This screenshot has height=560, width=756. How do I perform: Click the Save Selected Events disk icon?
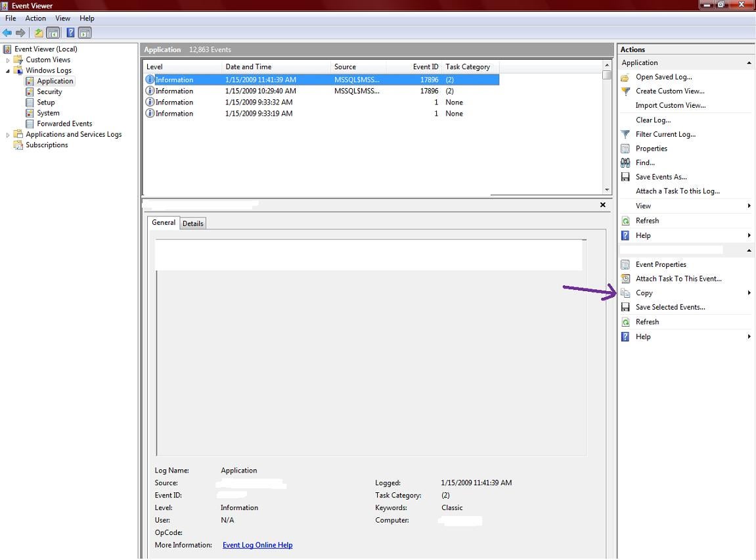(625, 307)
